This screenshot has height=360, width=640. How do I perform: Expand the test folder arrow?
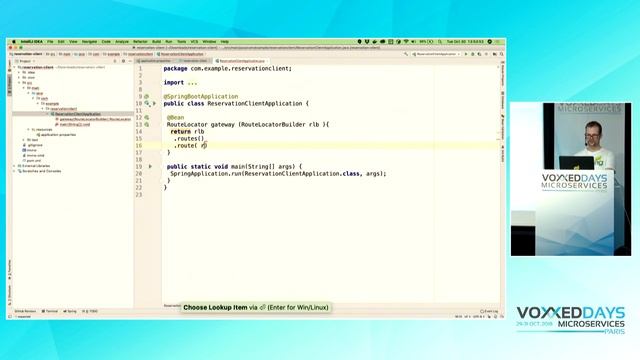[24, 140]
